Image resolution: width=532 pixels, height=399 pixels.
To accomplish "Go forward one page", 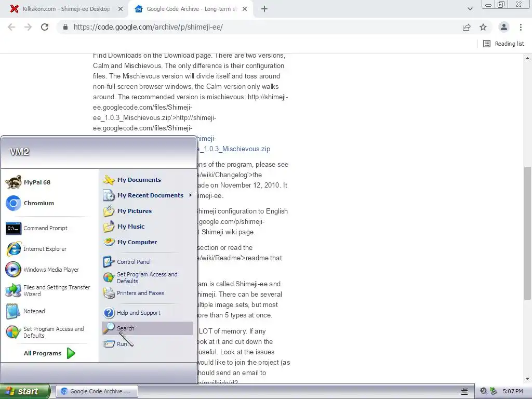I will (x=28, y=27).
